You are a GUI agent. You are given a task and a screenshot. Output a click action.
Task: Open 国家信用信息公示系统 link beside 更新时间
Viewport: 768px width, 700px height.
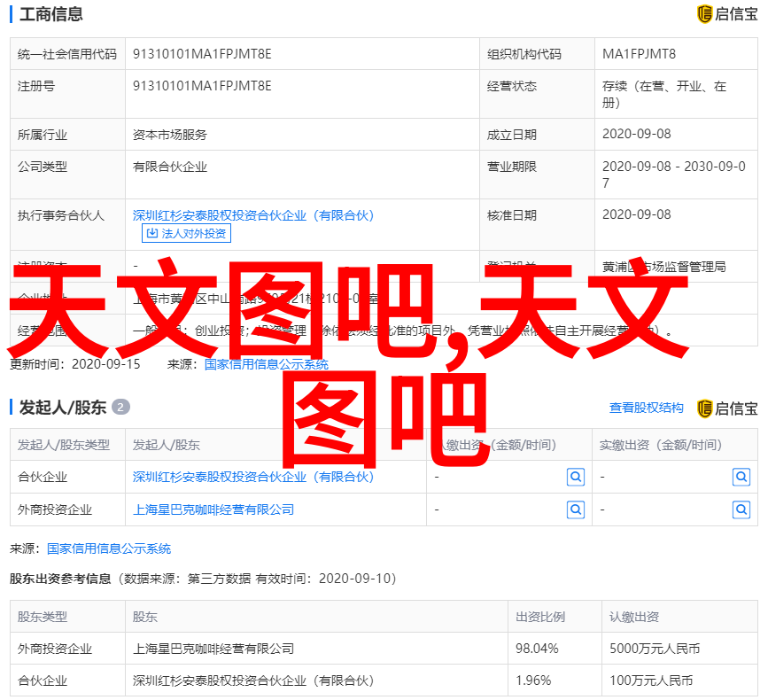point(267,364)
